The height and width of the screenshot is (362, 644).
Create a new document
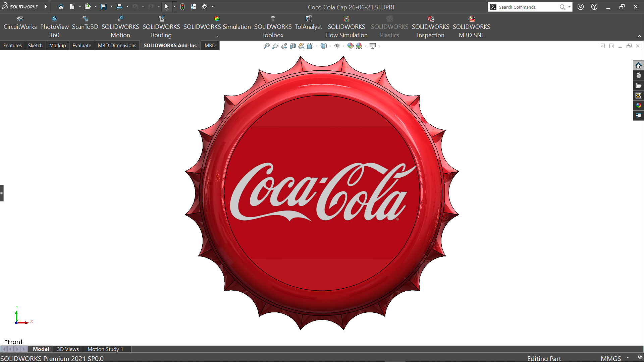pyautogui.click(x=72, y=7)
